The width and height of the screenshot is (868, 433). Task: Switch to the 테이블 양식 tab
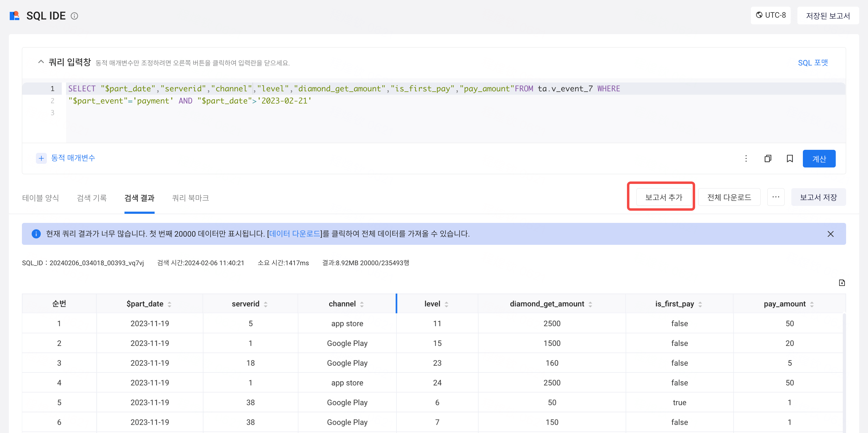point(40,198)
